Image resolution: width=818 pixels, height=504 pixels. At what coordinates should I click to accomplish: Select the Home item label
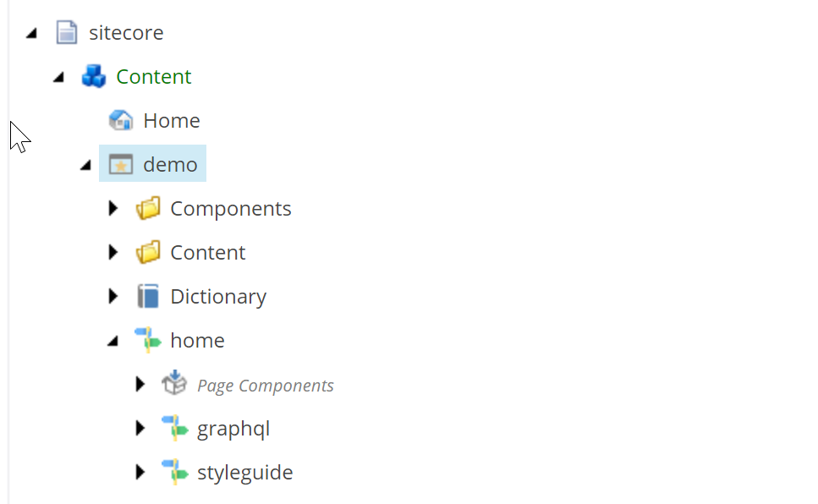coord(172,121)
